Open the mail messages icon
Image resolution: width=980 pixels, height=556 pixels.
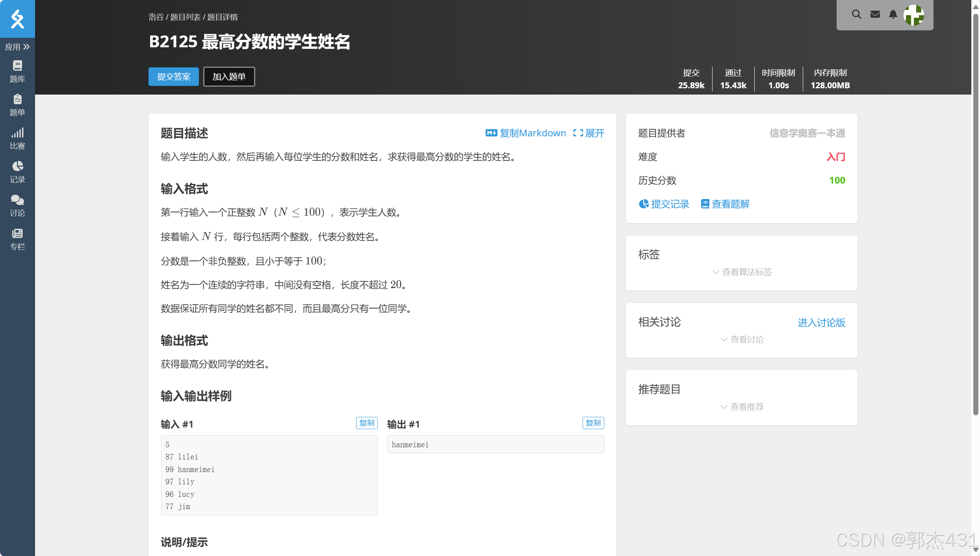point(875,15)
